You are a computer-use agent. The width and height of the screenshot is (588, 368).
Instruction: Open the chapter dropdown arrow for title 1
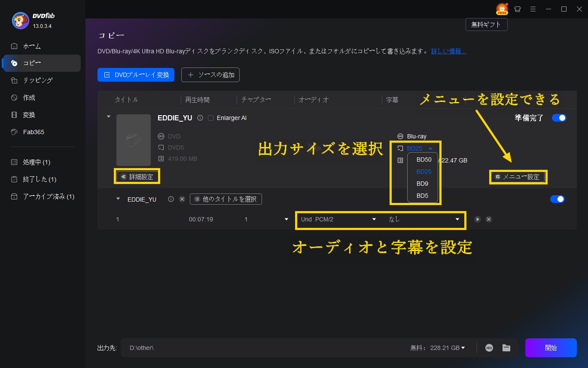(286, 219)
